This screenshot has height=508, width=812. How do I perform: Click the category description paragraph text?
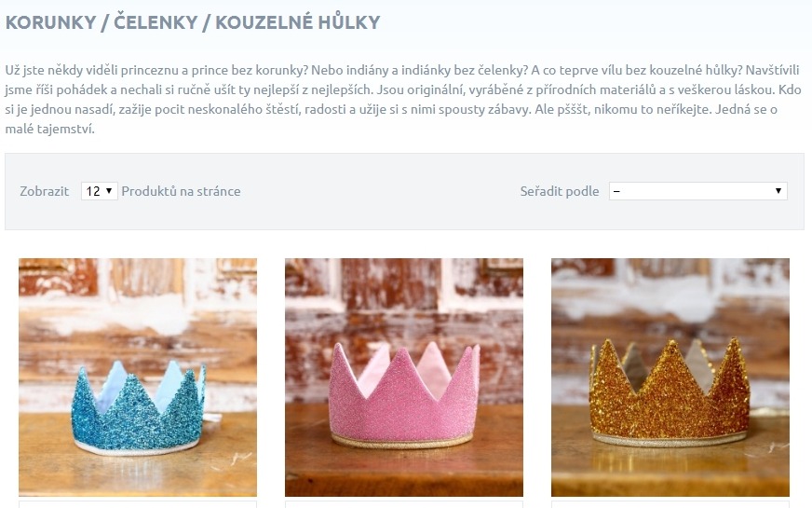pyautogui.click(x=403, y=99)
